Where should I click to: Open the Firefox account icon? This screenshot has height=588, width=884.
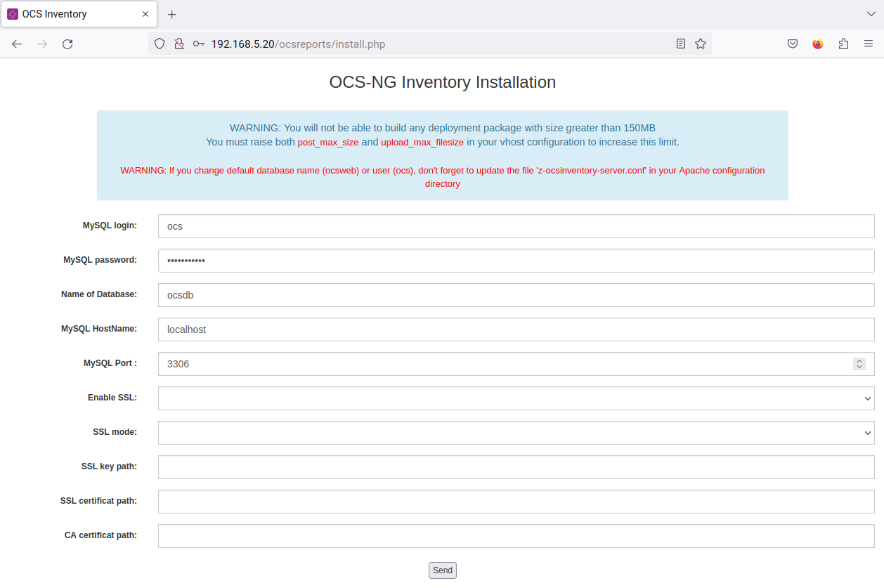[817, 44]
